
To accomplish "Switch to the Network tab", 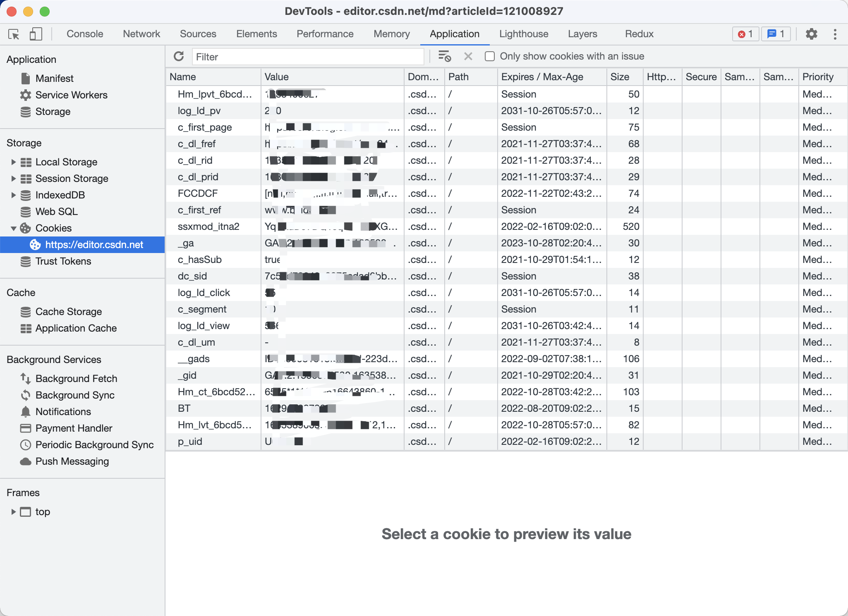I will point(141,34).
